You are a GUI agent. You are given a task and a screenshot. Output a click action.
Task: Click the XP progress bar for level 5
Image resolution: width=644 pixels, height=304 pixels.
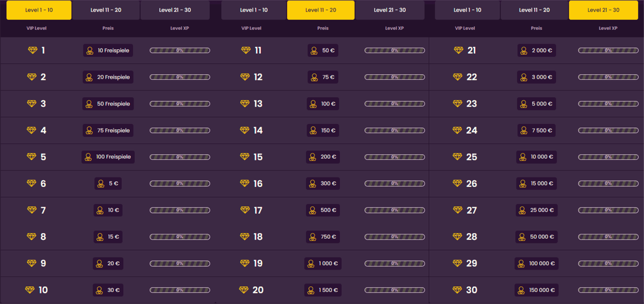tap(179, 157)
